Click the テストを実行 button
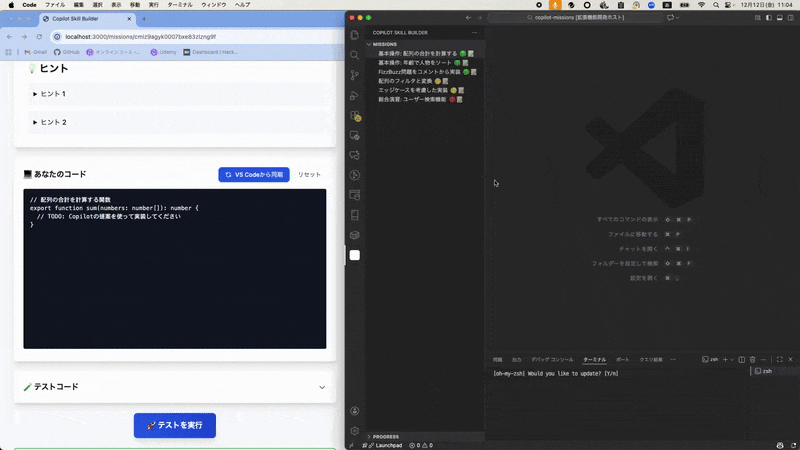Image resolution: width=800 pixels, height=450 pixels. (175, 426)
